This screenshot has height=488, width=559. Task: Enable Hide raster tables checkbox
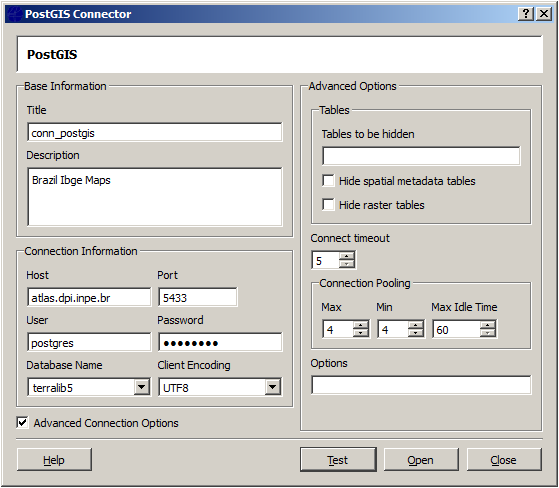coord(328,205)
